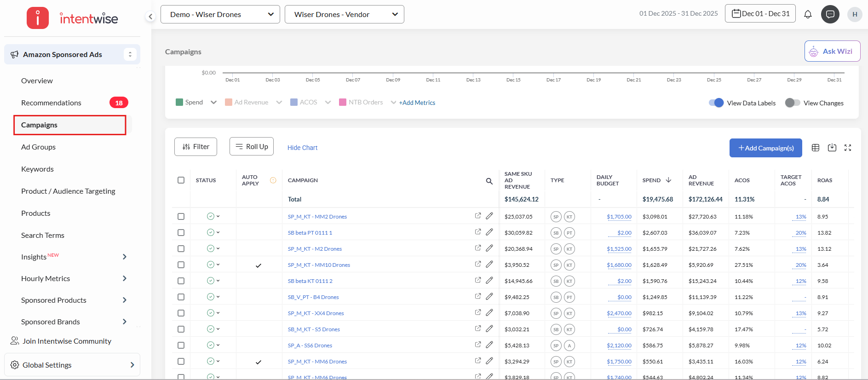Expand table to fullscreen view
This screenshot has width=868, height=380.
(x=848, y=148)
